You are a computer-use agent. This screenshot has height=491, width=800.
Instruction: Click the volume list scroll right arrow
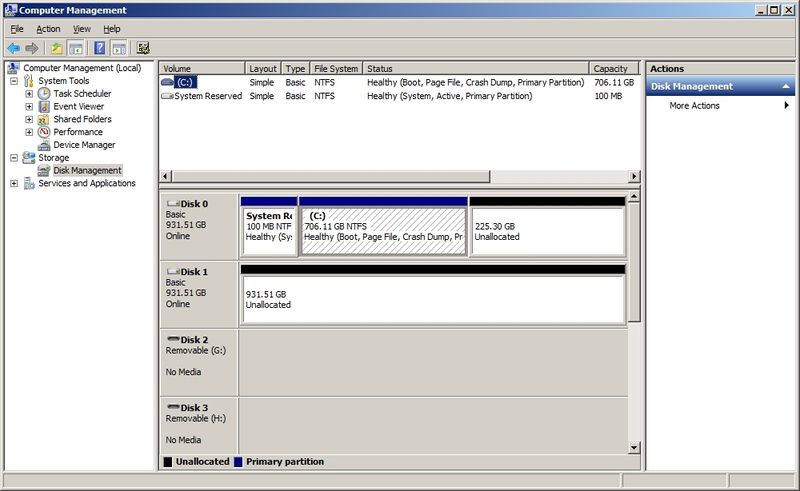(634, 177)
